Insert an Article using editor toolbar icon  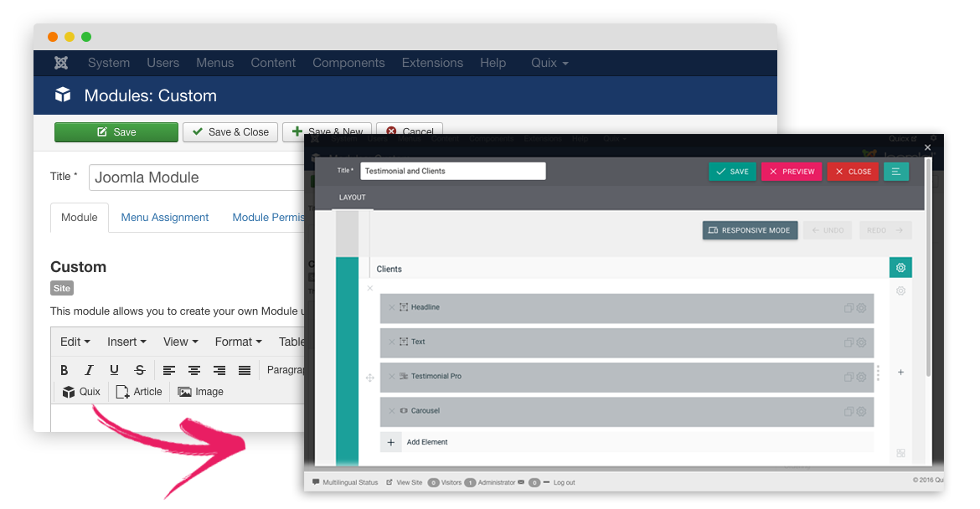pyautogui.click(x=138, y=391)
